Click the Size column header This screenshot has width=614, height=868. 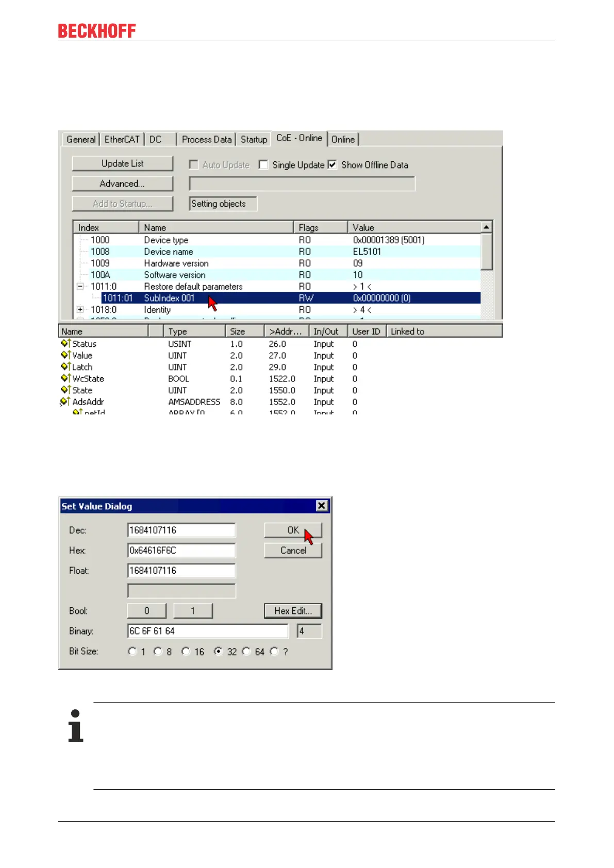(245, 331)
